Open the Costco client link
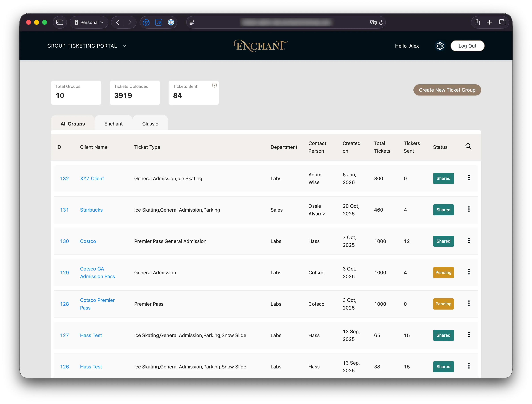The height and width of the screenshot is (404, 532). point(88,241)
